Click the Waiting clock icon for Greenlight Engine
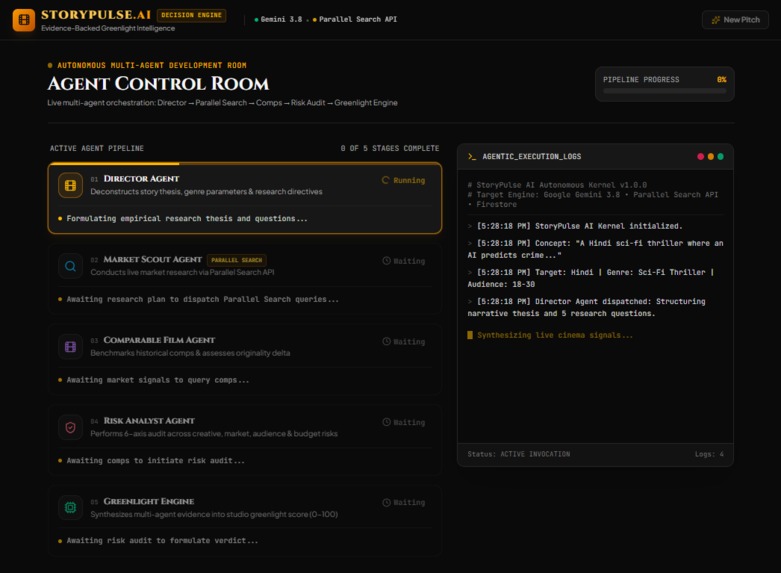Viewport: 781px width, 573px height. (386, 502)
